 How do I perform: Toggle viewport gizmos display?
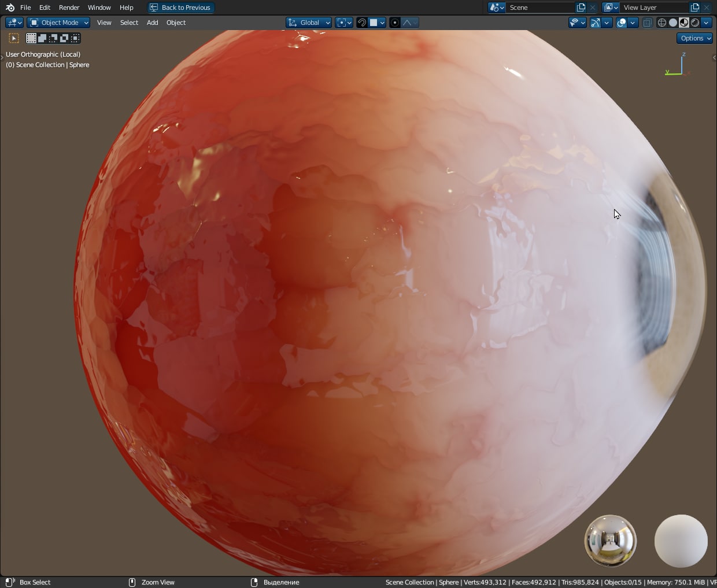[x=595, y=23]
